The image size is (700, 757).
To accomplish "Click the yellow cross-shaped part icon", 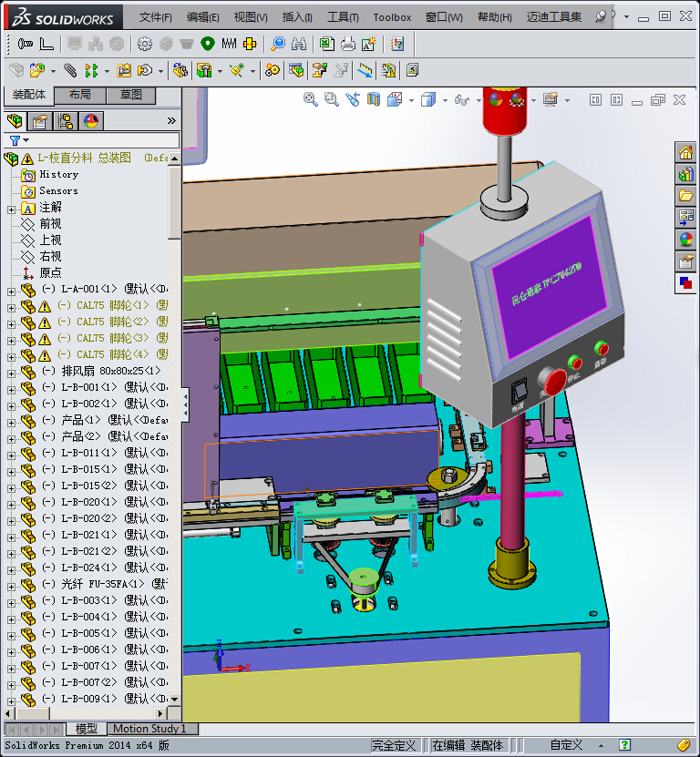I will (x=250, y=45).
